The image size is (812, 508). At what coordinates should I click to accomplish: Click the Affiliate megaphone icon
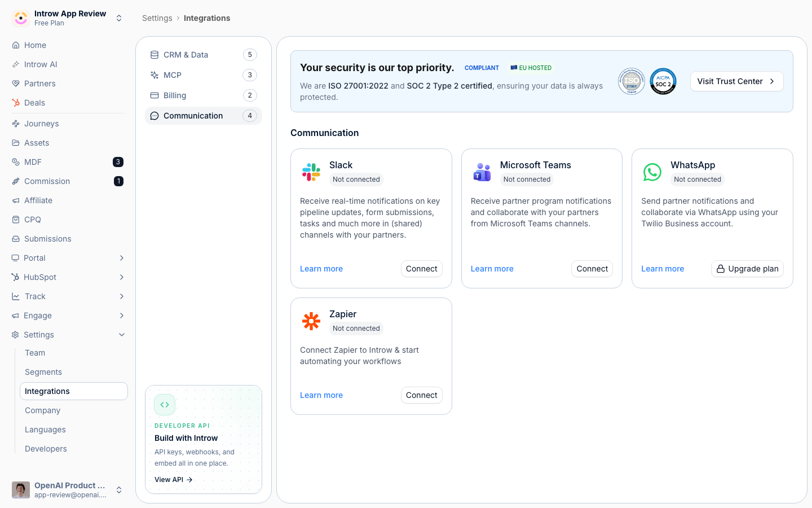(16, 200)
